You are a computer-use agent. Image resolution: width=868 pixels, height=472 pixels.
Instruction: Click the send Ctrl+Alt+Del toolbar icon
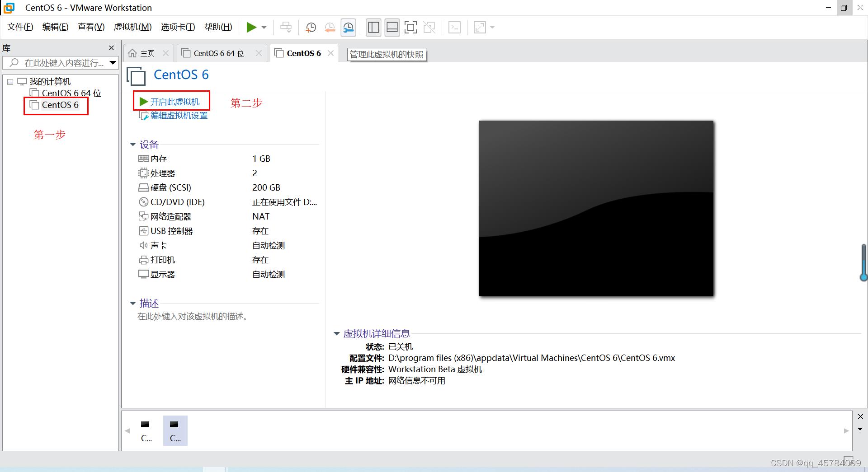(286, 28)
